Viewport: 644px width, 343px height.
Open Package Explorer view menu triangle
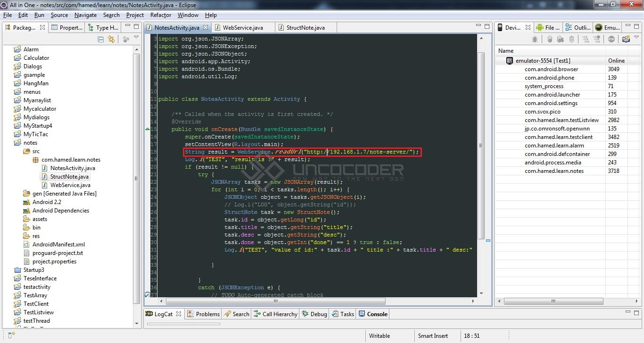pos(136,38)
